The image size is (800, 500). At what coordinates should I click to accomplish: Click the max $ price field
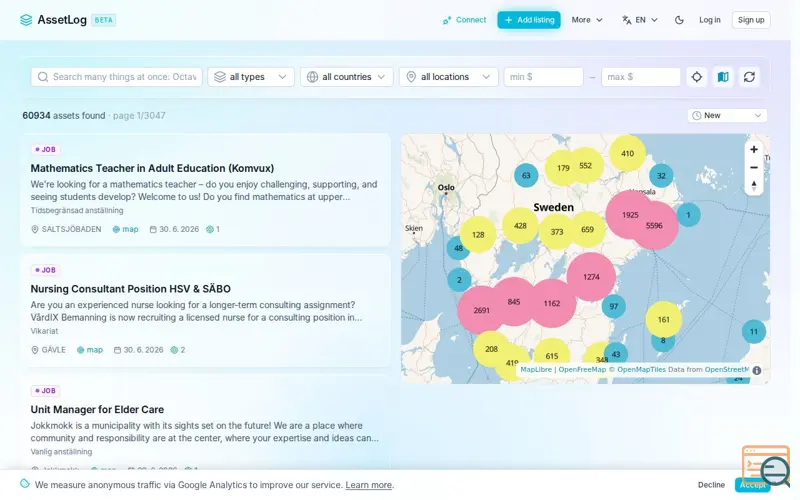(x=641, y=77)
